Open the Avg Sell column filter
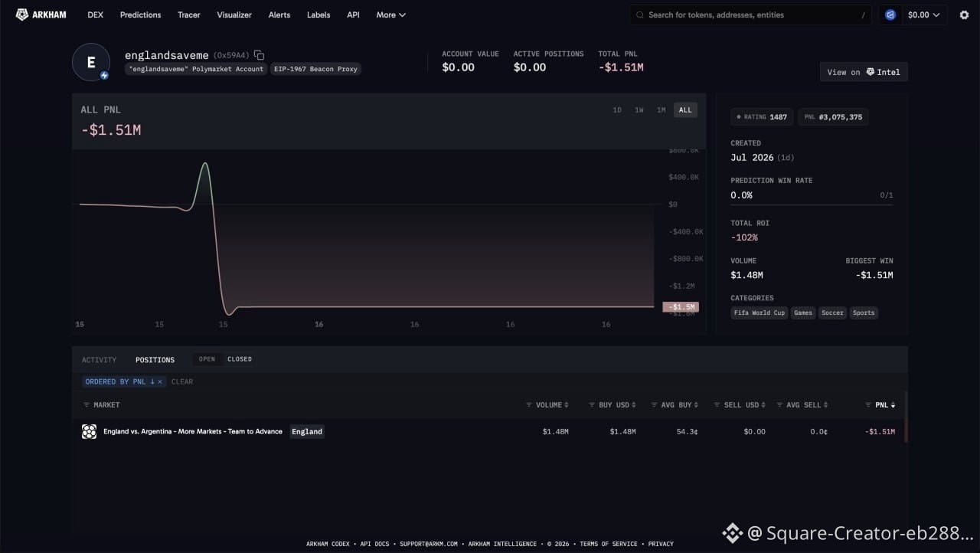The width and height of the screenshot is (980, 553). point(779,404)
